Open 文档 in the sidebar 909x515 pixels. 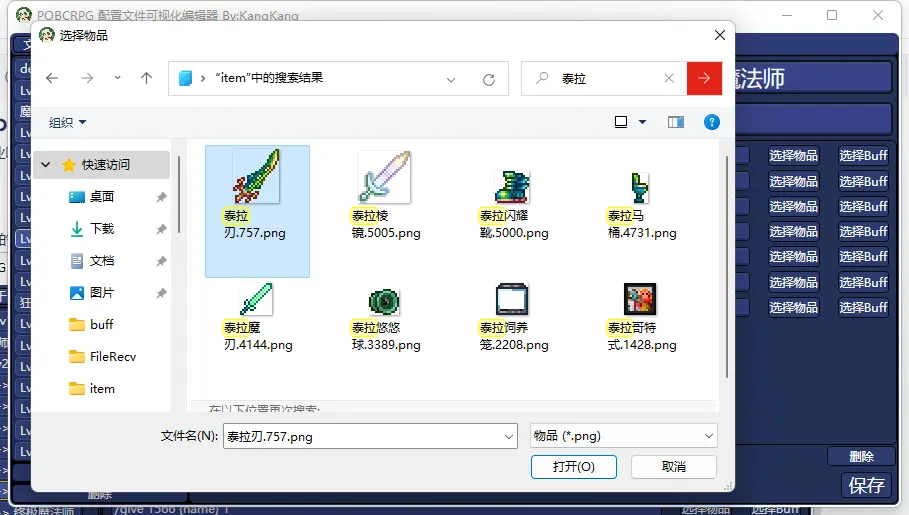(101, 260)
